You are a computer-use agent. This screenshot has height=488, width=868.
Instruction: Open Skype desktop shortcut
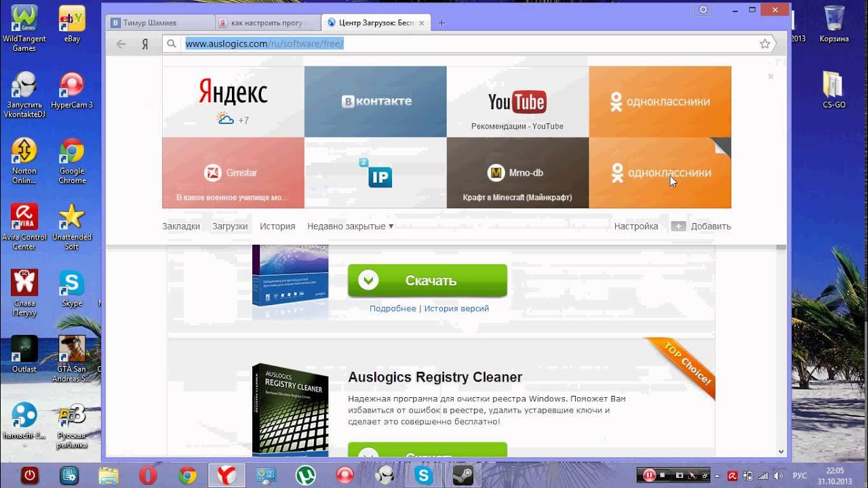72,289
